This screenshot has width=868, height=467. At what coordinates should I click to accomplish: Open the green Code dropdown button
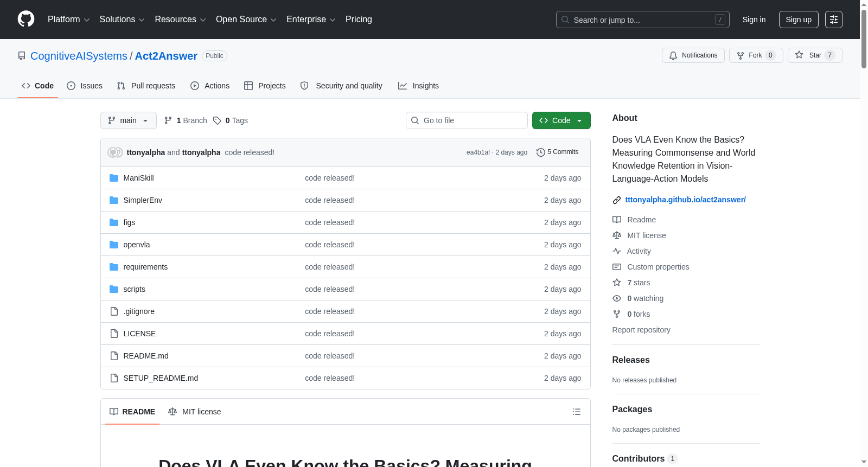(x=561, y=120)
